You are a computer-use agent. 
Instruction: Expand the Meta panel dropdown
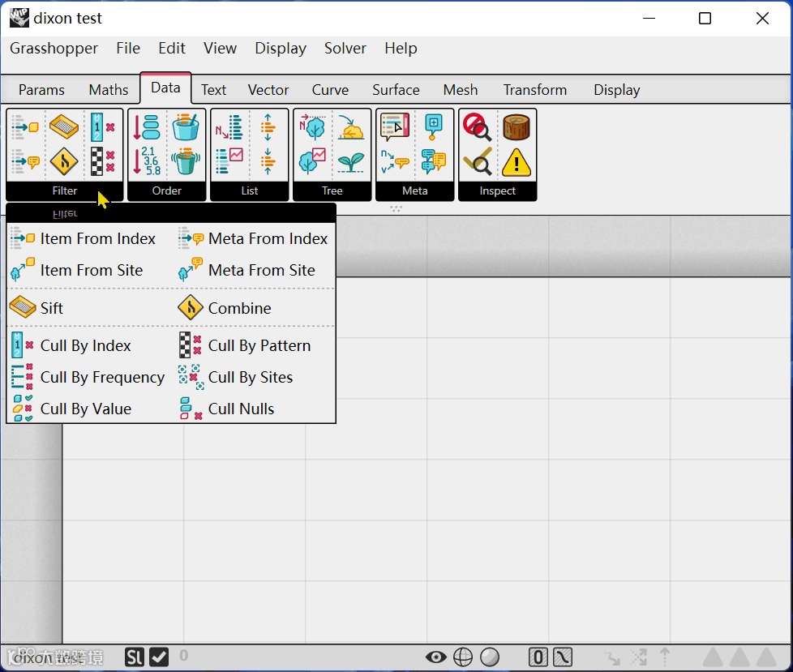tap(414, 191)
